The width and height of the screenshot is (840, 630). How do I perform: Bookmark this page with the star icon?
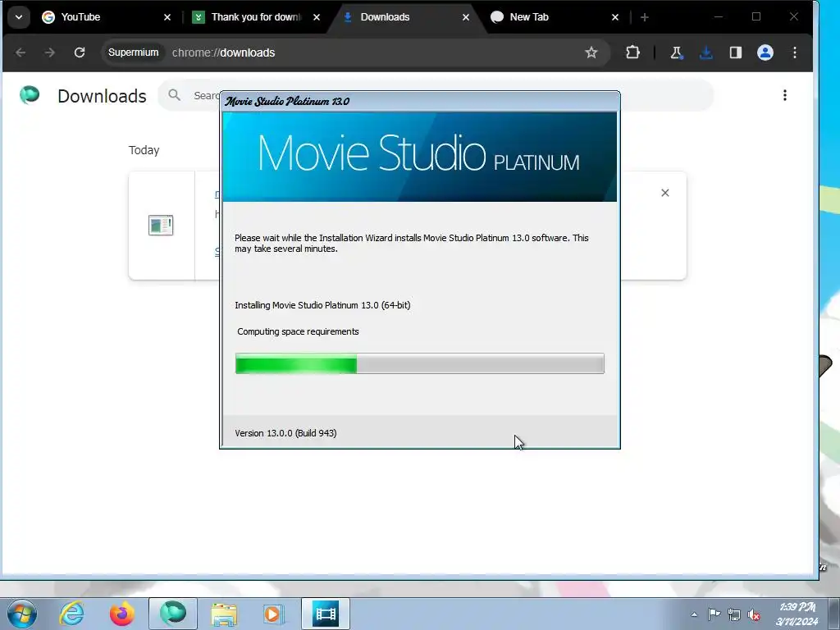(591, 52)
